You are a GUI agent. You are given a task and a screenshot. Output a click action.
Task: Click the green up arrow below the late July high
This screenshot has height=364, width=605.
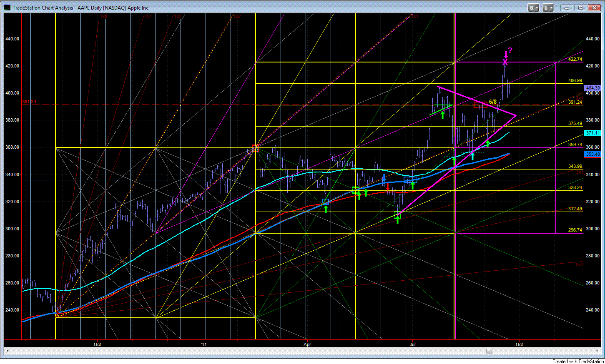[x=443, y=115]
